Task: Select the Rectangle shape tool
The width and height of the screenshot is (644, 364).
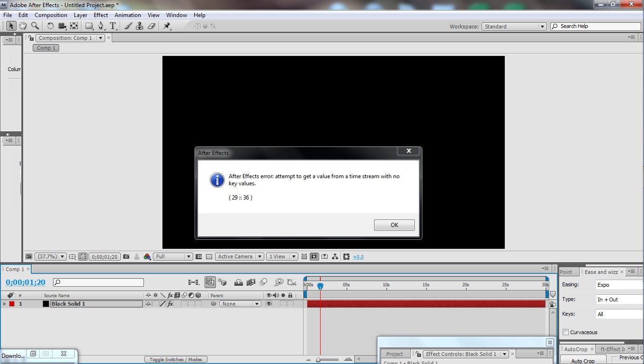Action: pos(89,26)
